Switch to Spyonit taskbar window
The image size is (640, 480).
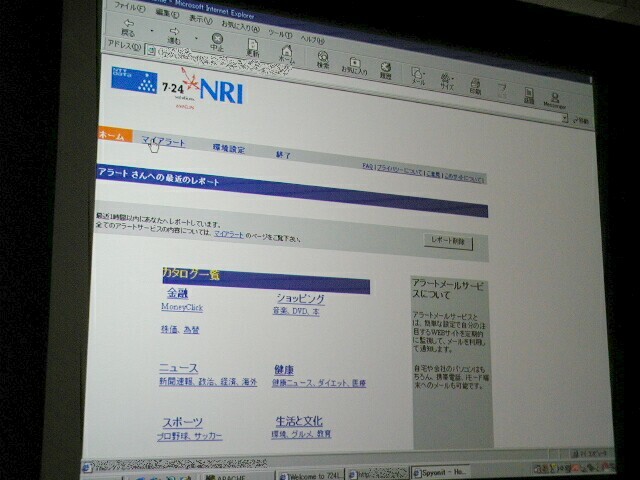(442, 469)
